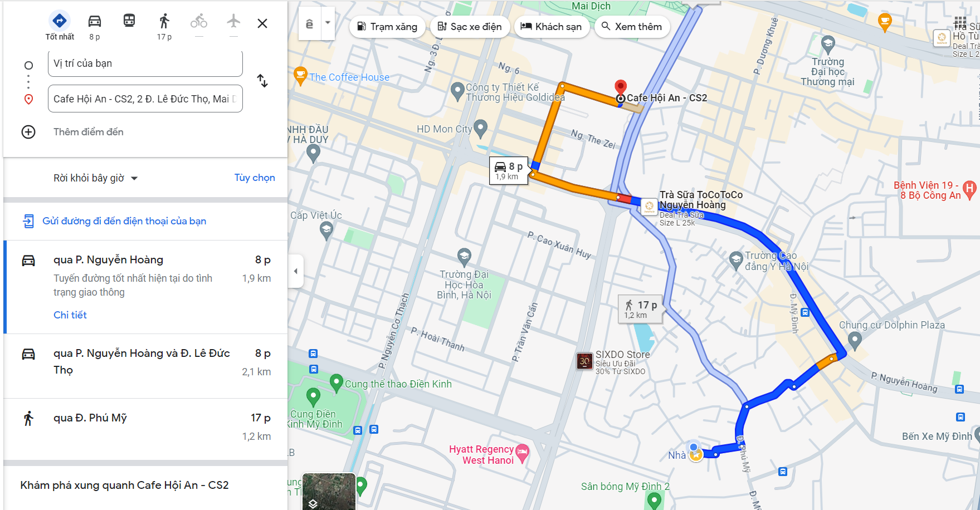Select the flight mode icon
Image resolution: width=980 pixels, height=510 pixels.
pyautogui.click(x=233, y=21)
